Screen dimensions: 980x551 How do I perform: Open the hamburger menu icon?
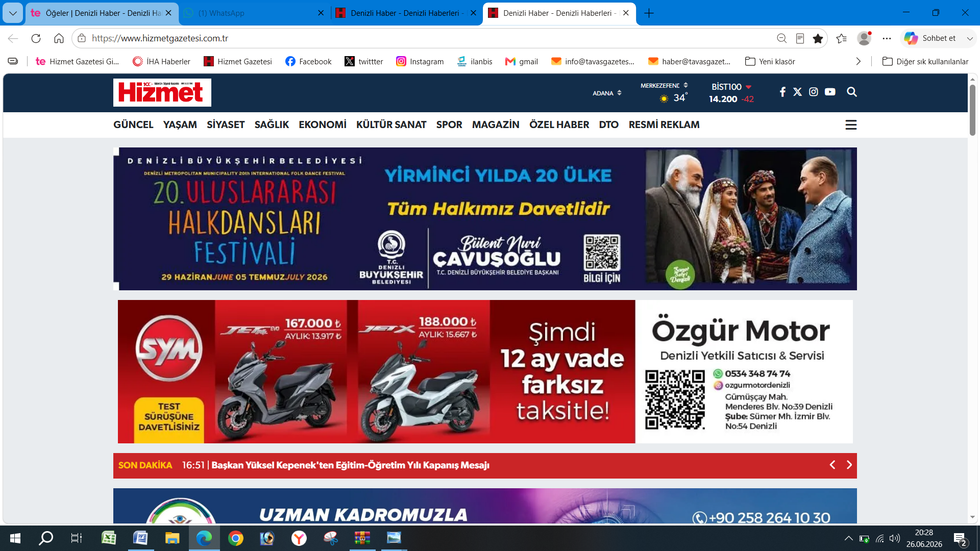point(851,125)
